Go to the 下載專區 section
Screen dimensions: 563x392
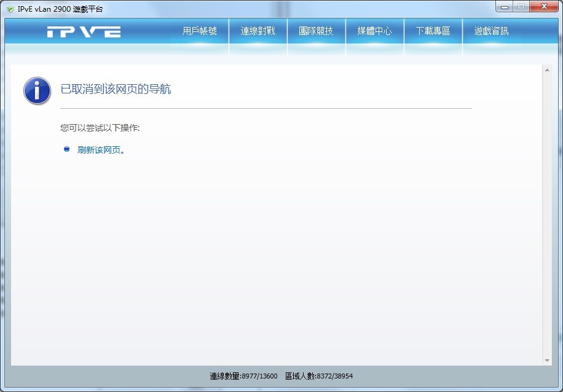tap(433, 31)
